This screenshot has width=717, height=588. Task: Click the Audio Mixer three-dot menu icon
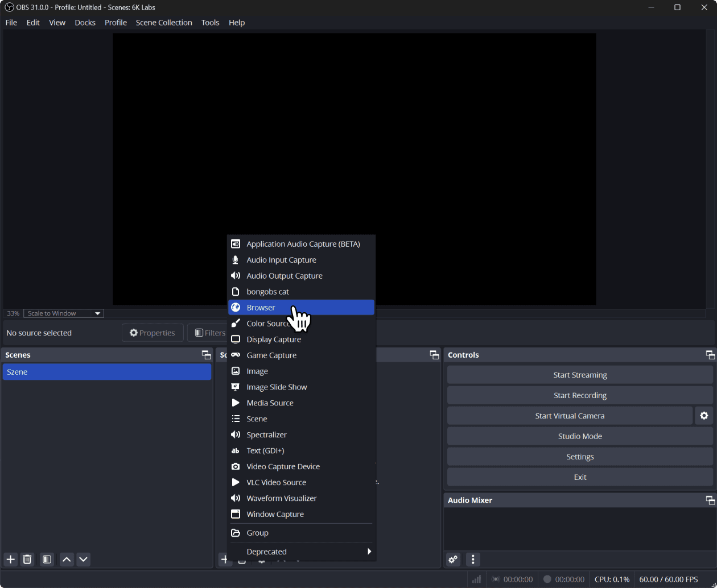(473, 560)
